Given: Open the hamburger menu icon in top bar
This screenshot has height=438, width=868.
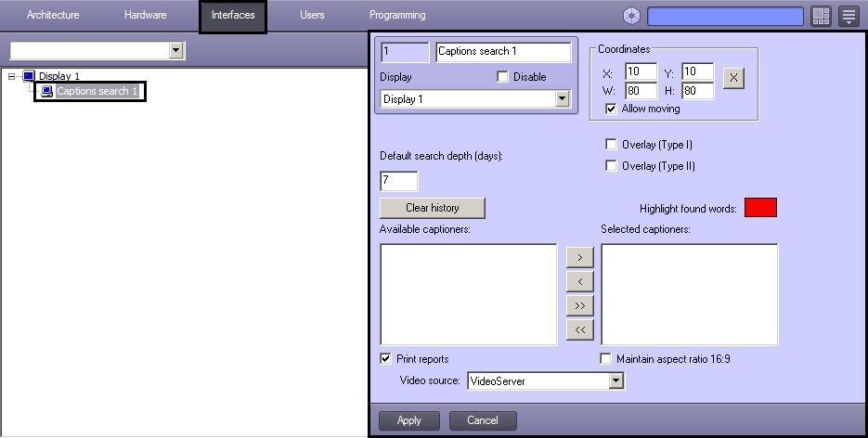Looking at the screenshot, I should coord(849,16).
